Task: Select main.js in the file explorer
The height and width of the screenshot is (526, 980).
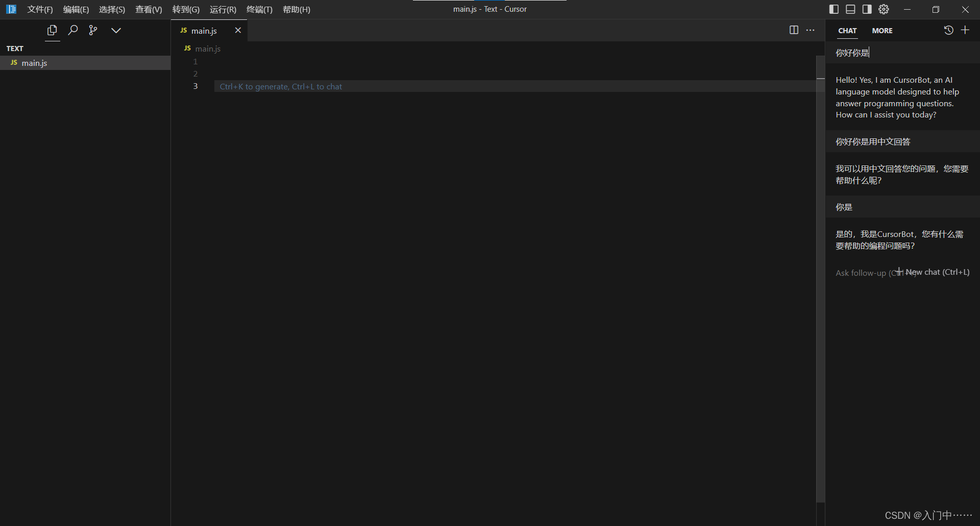Action: [x=85, y=63]
